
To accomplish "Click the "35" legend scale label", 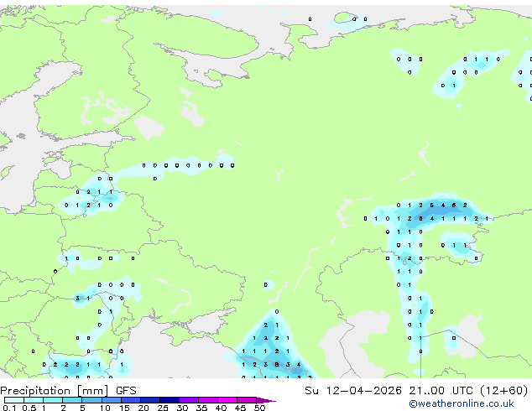I will pyautogui.click(x=201, y=408).
